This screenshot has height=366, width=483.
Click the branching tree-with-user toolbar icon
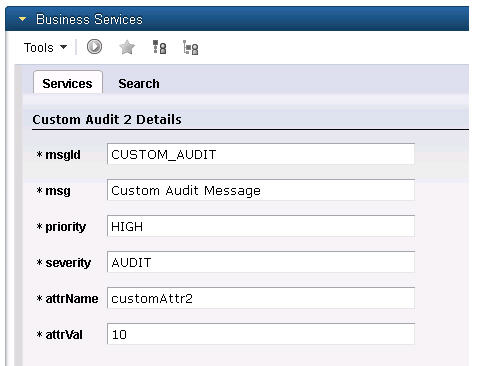click(x=191, y=47)
